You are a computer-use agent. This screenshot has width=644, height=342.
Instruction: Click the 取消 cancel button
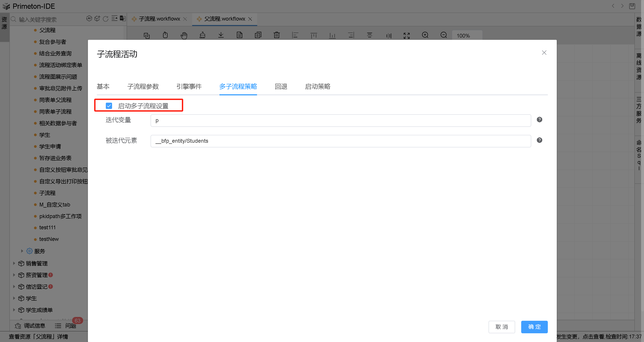[502, 327]
